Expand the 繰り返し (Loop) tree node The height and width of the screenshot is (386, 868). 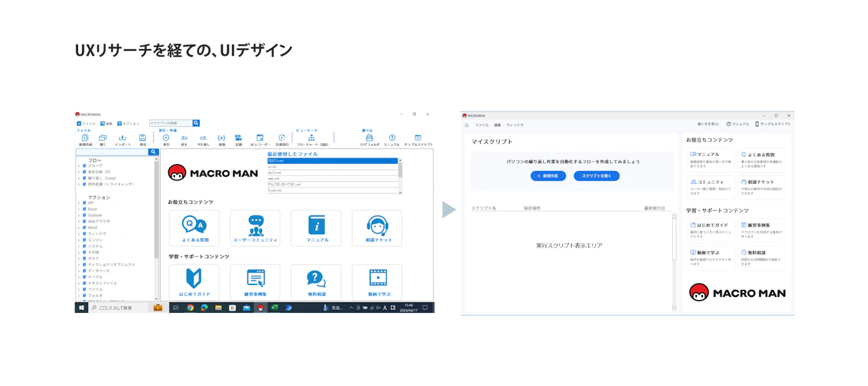[x=79, y=178]
